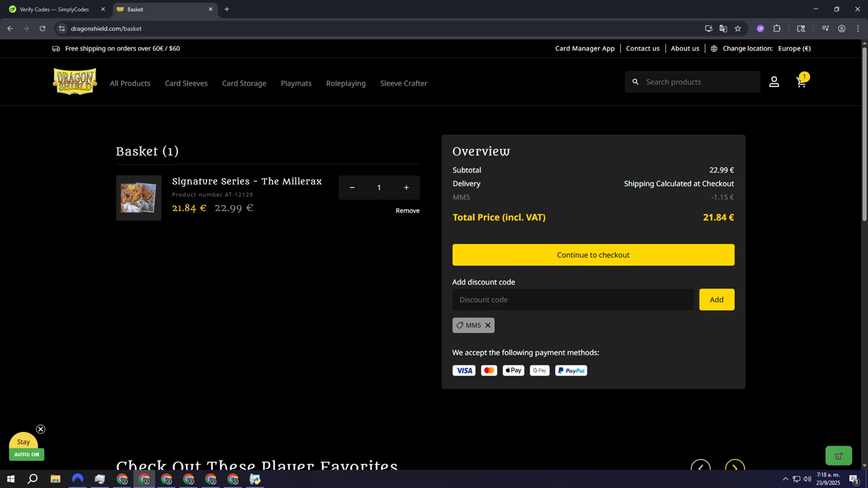Click the Card Manager App link
Image resolution: width=868 pixels, height=488 pixels.
[585, 49]
